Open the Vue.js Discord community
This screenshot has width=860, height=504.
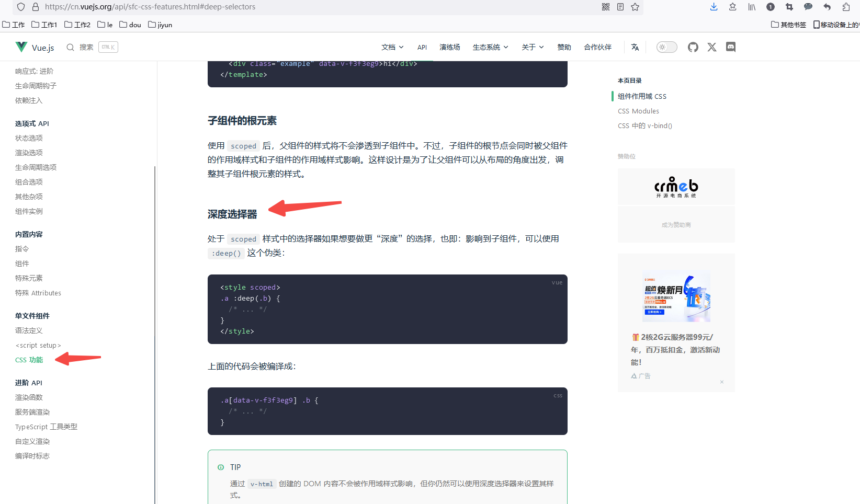click(x=730, y=47)
